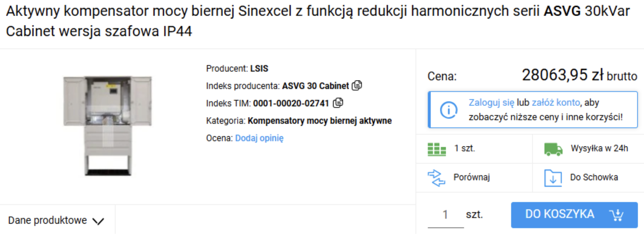Click Dodaj opinię to add review
This screenshot has height=236, width=644.
coord(259,138)
